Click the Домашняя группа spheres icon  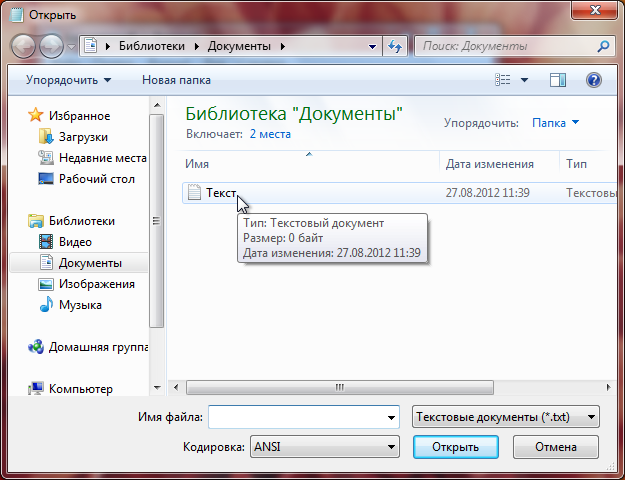pos(36,347)
